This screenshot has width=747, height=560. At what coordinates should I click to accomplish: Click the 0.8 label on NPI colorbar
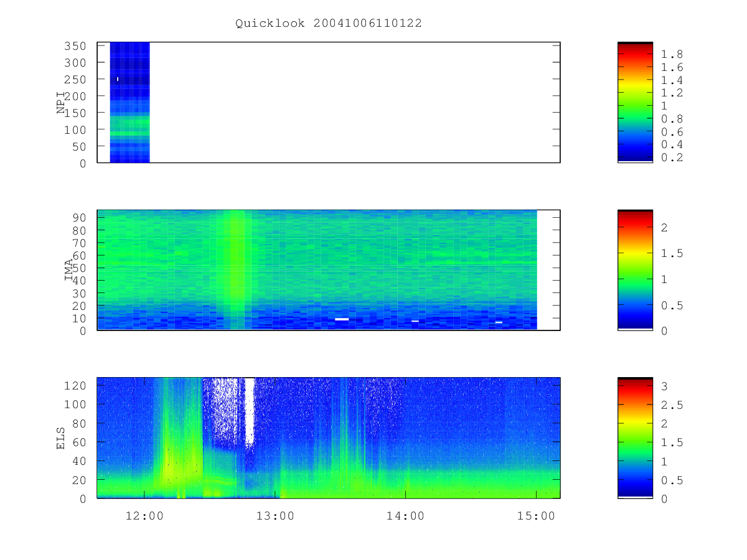pyautogui.click(x=672, y=119)
